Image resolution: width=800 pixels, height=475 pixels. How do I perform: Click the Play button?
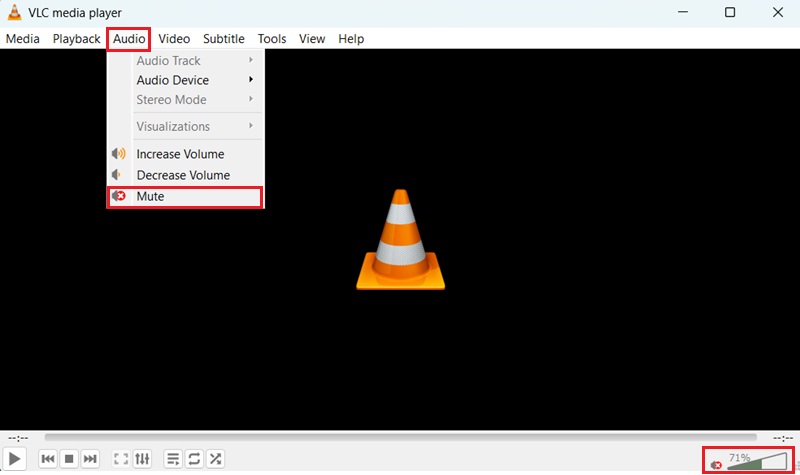15,459
